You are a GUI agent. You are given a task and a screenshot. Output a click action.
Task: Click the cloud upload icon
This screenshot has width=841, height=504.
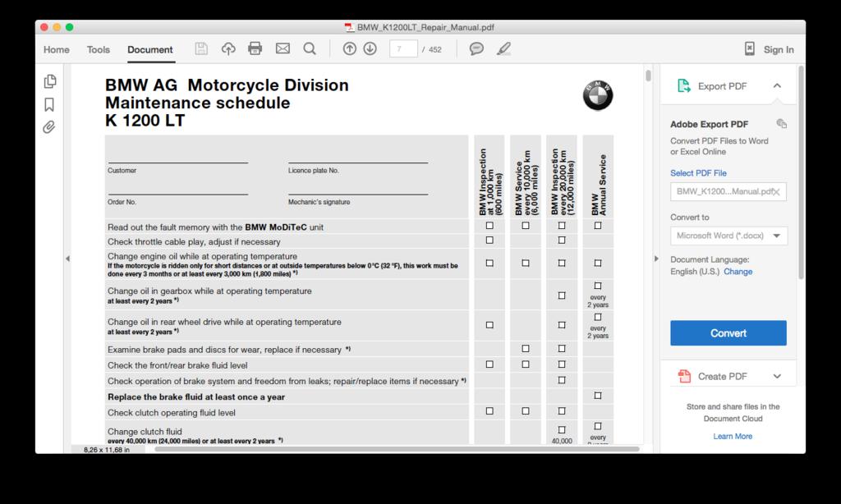tap(228, 49)
